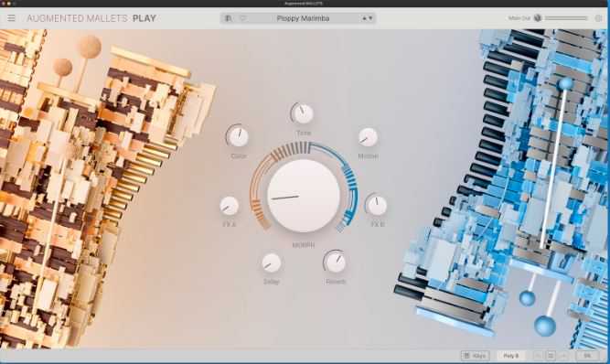610x364 pixels.
Task: Click the Main Out volume knob
Action: (x=538, y=18)
